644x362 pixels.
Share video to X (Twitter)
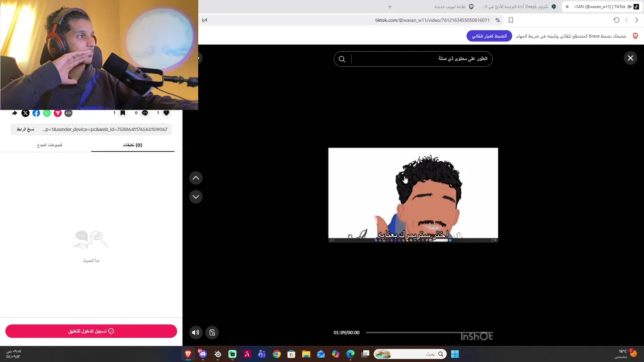click(x=25, y=113)
